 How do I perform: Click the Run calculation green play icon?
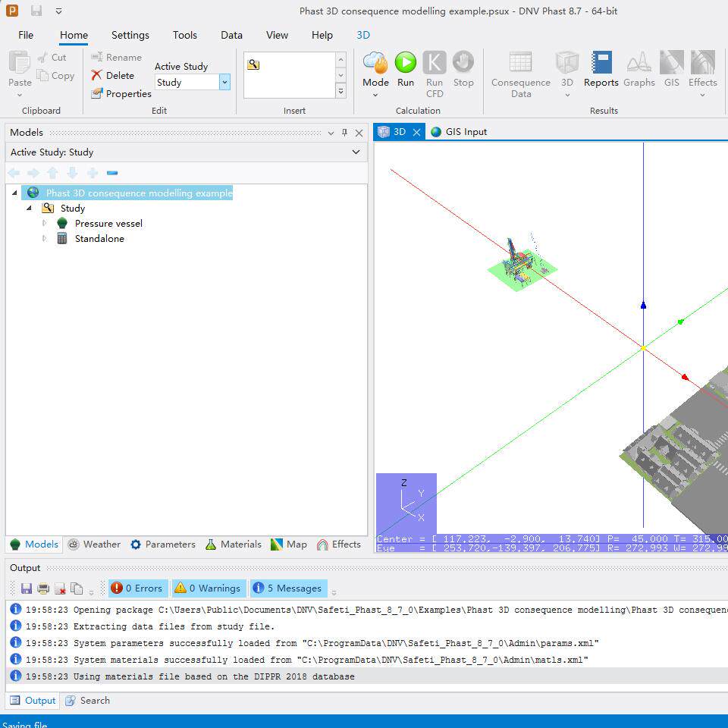pos(405,63)
